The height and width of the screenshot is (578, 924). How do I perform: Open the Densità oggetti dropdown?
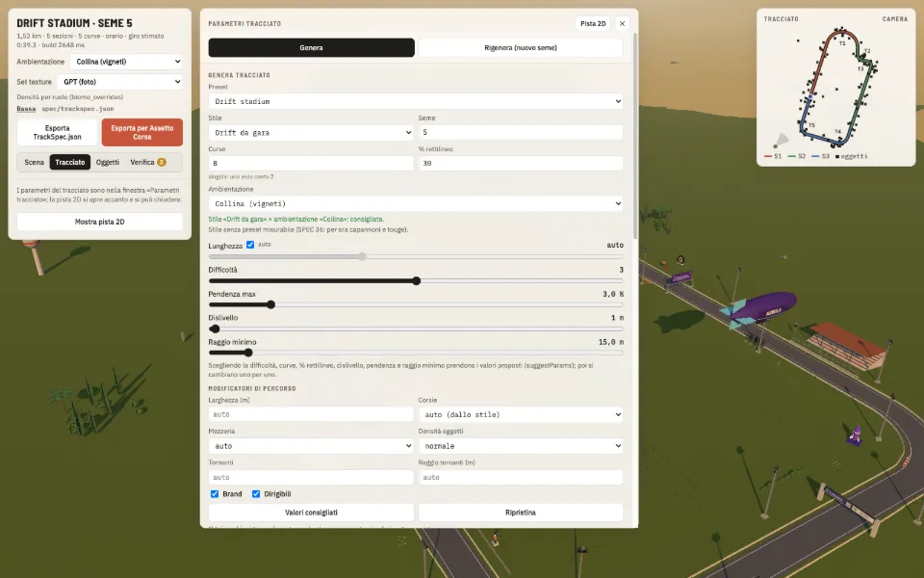coord(521,446)
